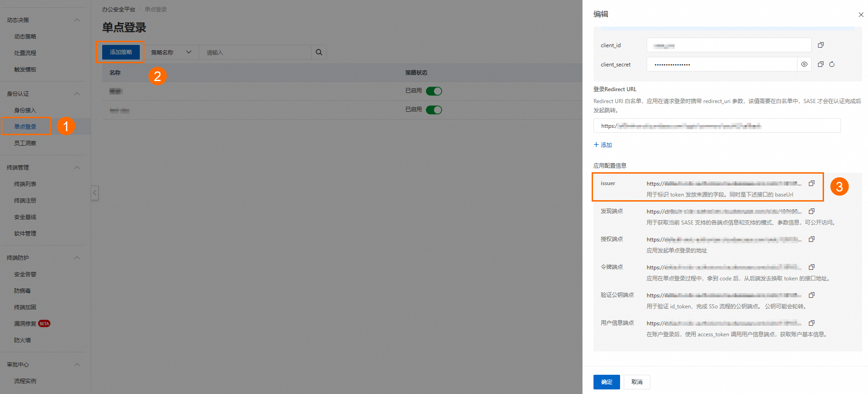Open 终端注册 in the sidebar
The width and height of the screenshot is (868, 394).
tap(25, 201)
